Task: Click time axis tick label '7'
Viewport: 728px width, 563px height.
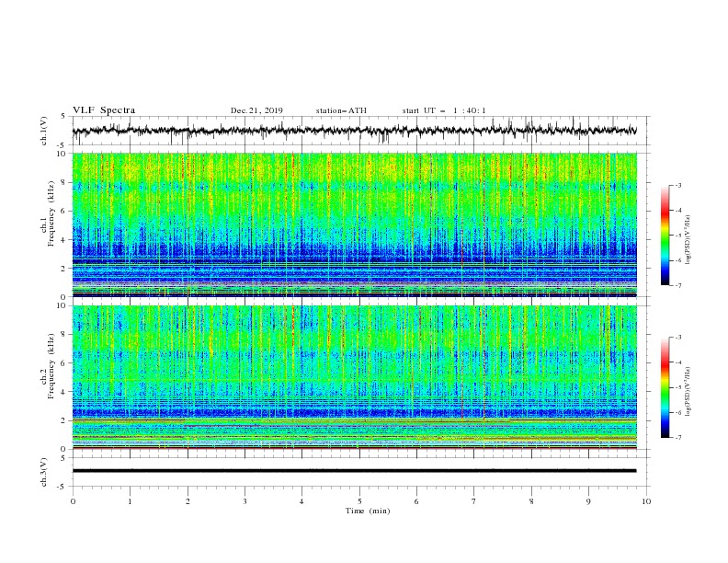Action: pos(474,501)
